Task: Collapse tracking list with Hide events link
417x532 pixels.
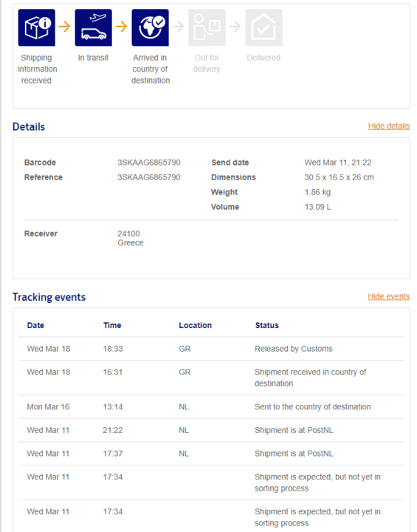Action: click(388, 296)
